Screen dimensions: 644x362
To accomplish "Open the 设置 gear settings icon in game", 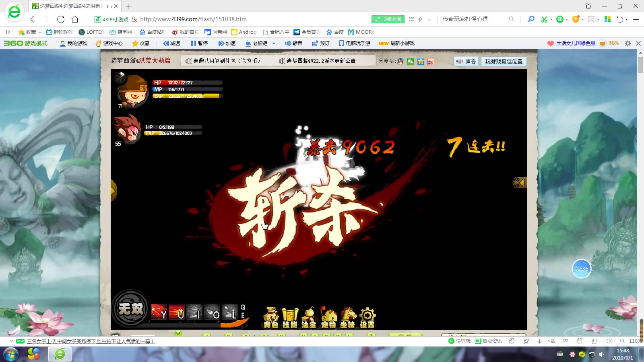I will click(x=367, y=318).
